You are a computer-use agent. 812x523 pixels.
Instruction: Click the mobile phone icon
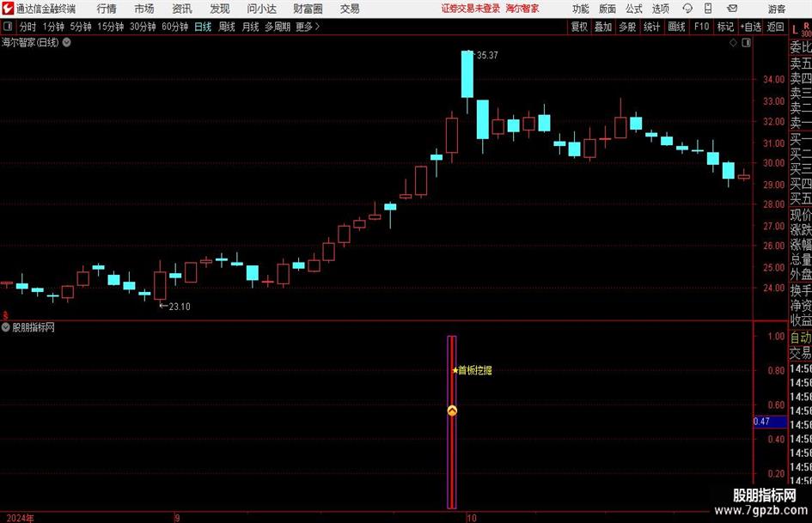(708, 9)
